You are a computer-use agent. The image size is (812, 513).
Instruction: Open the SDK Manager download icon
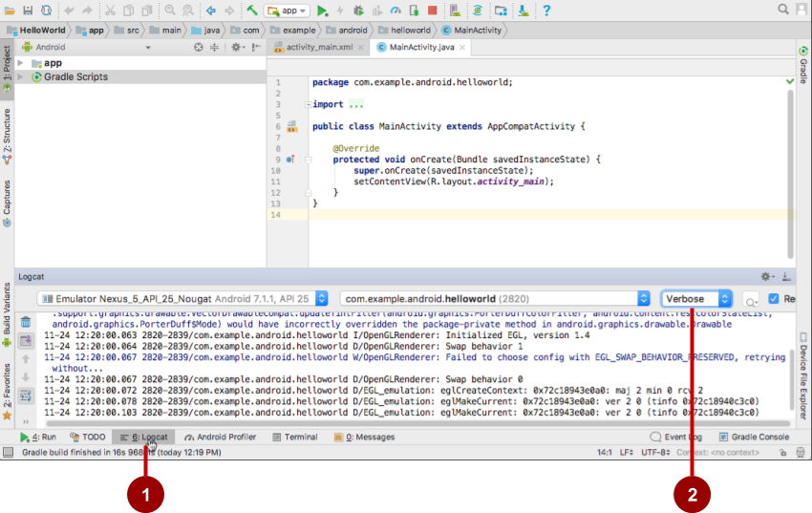point(524,11)
